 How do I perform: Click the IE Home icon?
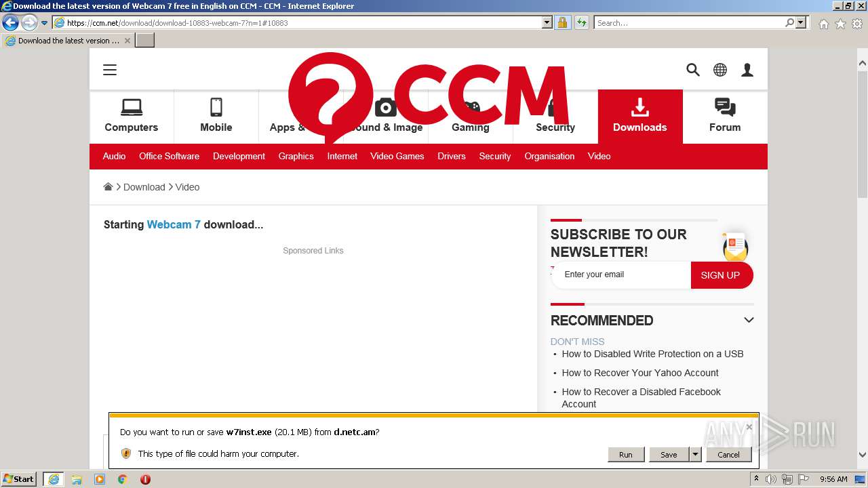823,24
